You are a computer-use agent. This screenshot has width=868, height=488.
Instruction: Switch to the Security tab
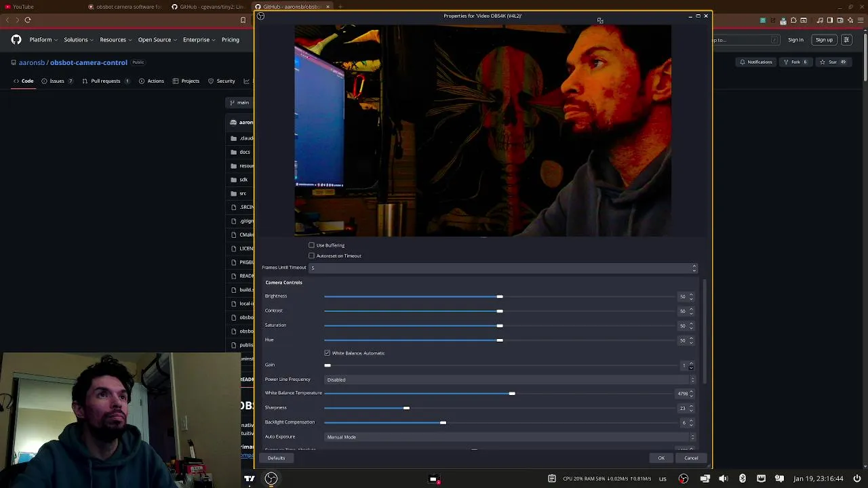pos(221,81)
